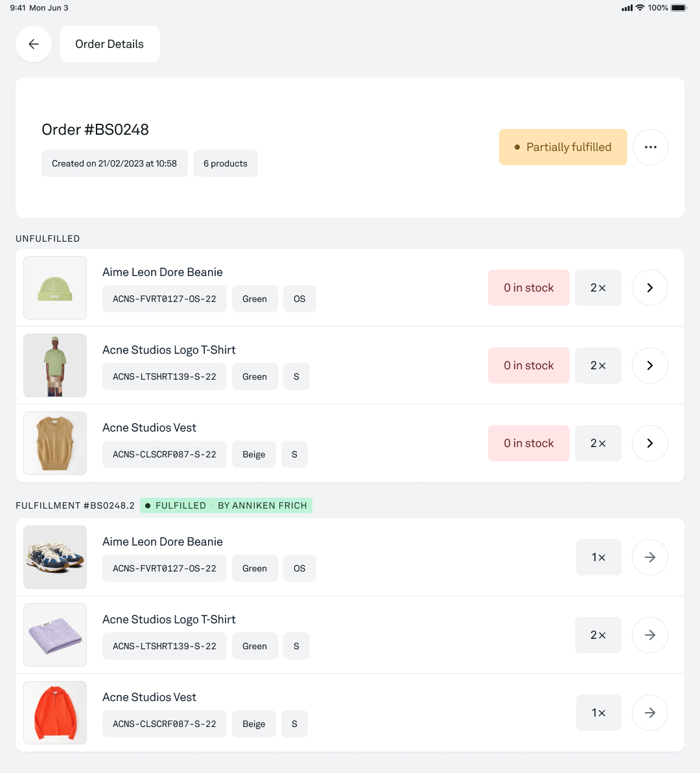Open unfulfilled Aime Leon Dore Beanie chevron
This screenshot has height=773, width=700.
coord(649,288)
